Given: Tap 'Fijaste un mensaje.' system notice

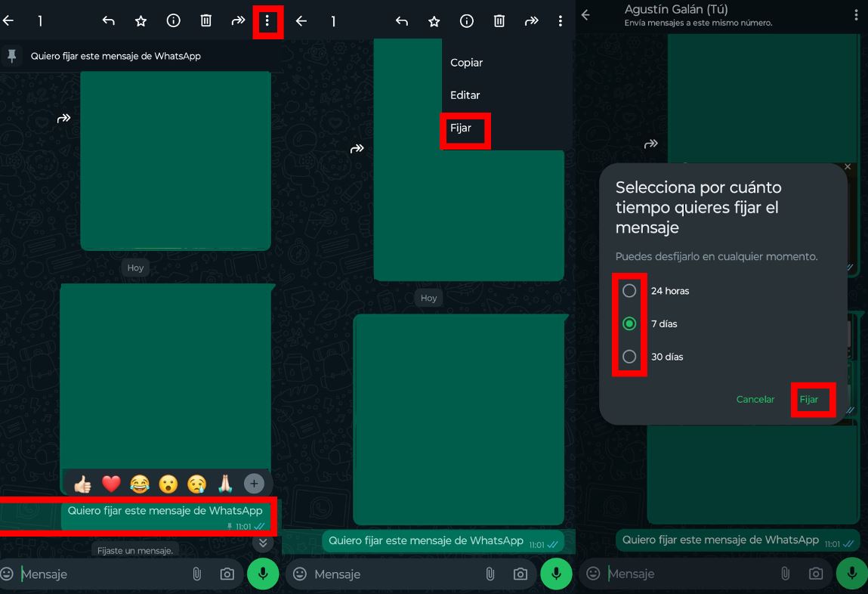Looking at the screenshot, I should [x=135, y=550].
